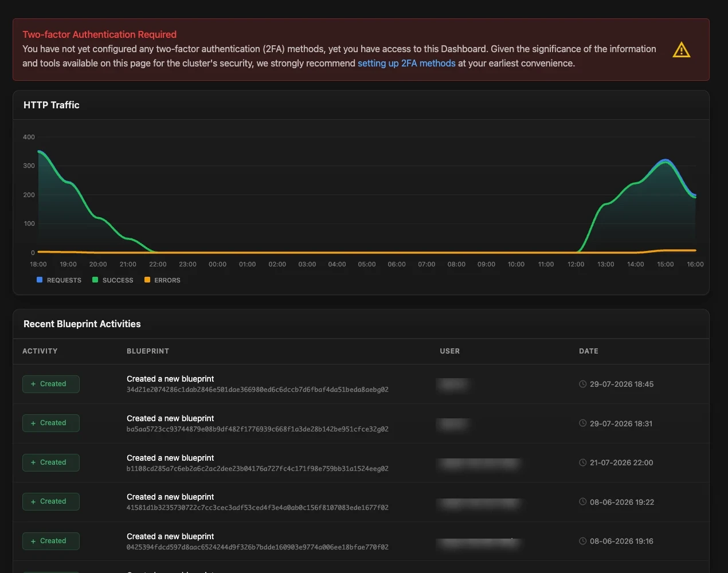Click the BLUEPRINT column header
Screen dimensions: 728x573
click(148, 351)
